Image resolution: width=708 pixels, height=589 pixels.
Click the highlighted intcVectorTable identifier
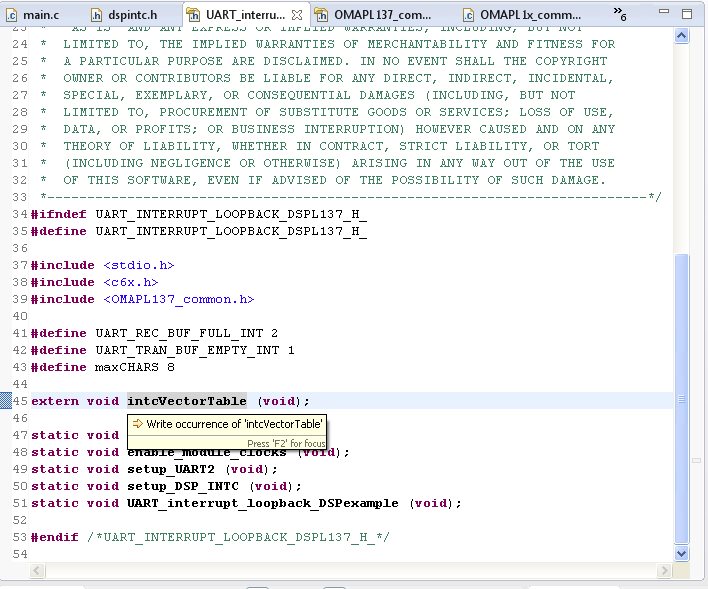(187, 401)
